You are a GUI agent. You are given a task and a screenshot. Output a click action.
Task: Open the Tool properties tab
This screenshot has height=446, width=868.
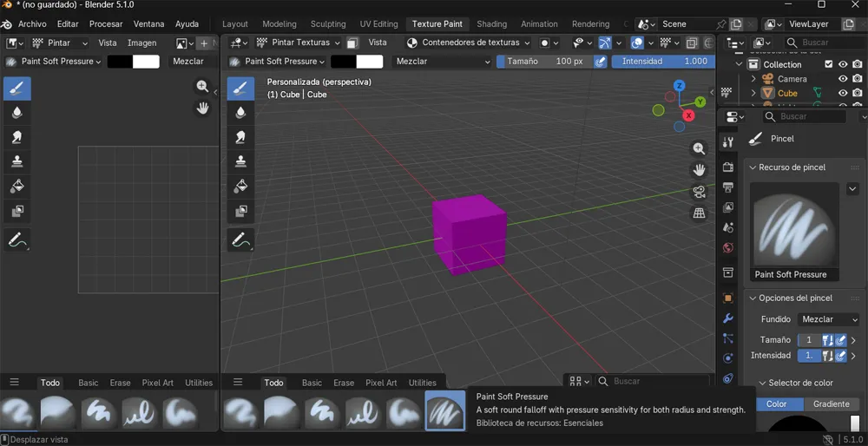coord(728,142)
